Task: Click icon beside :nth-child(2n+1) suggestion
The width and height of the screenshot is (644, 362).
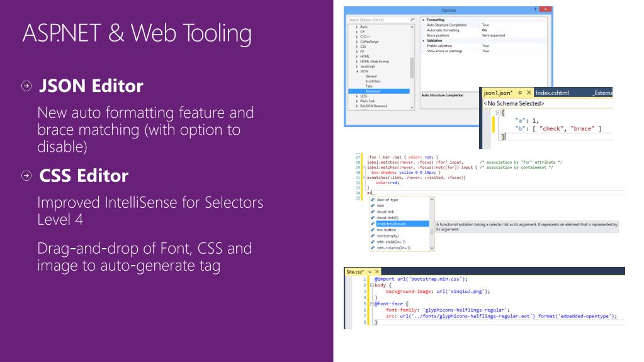Action: point(373,242)
